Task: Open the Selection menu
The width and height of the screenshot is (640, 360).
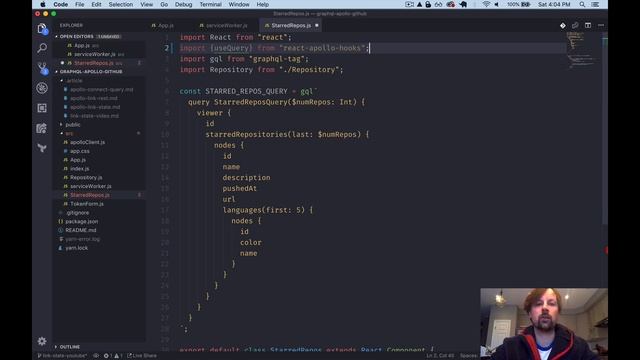Action: click(x=120, y=4)
